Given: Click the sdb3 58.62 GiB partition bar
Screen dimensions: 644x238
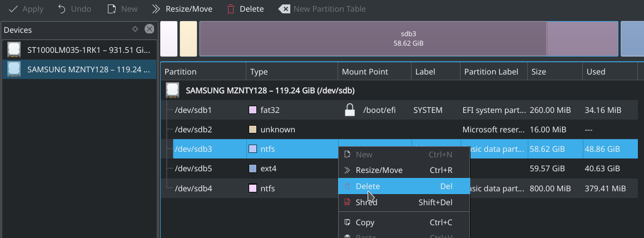Looking at the screenshot, I should (x=409, y=38).
